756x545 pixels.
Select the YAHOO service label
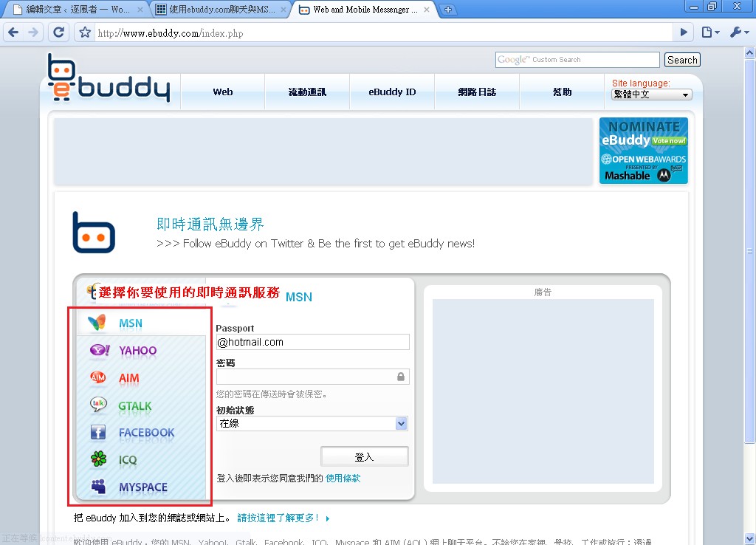138,351
